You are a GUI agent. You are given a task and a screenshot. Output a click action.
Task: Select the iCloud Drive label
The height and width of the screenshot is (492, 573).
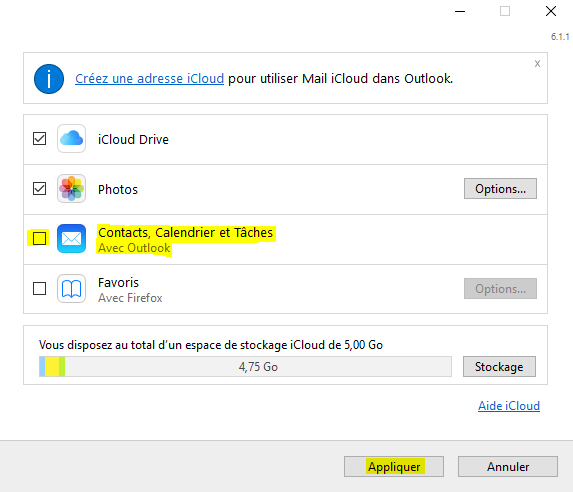tap(133, 139)
